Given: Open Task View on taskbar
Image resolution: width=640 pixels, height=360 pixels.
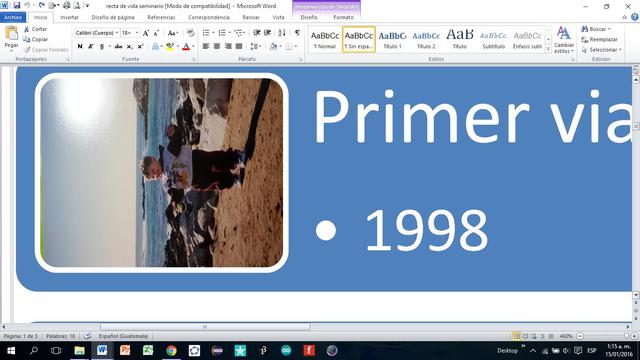Looking at the screenshot, I should [56, 350].
